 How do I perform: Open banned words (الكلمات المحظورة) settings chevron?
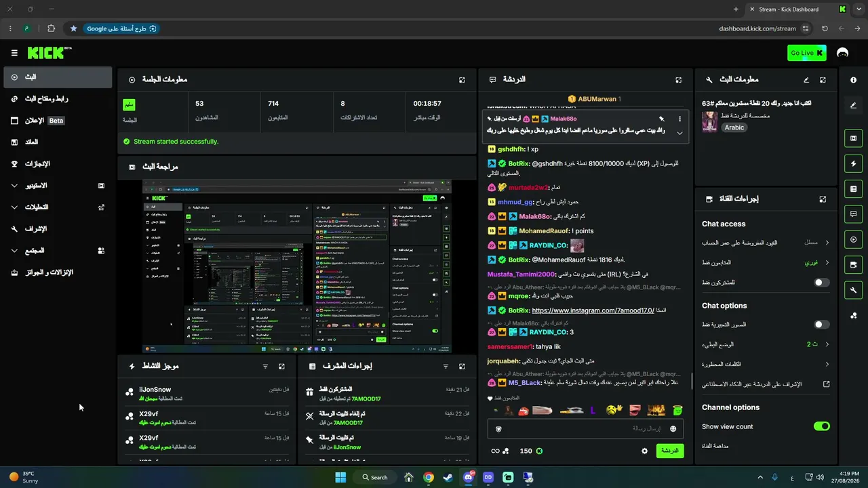[827, 364]
